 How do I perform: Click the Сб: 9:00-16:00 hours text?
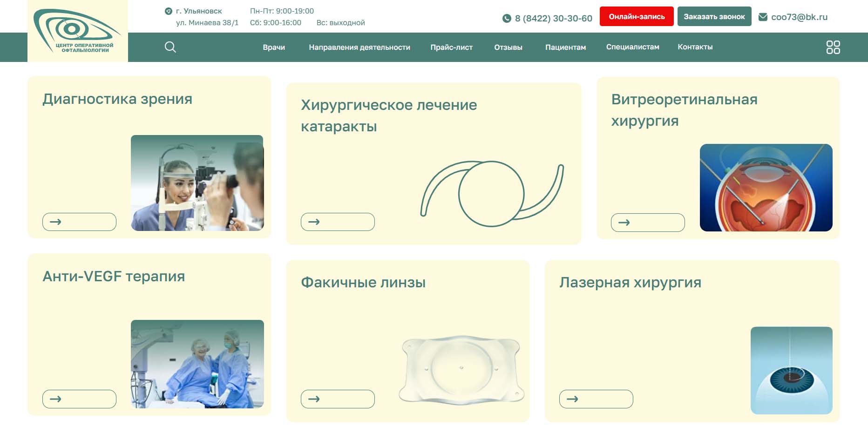(x=276, y=23)
